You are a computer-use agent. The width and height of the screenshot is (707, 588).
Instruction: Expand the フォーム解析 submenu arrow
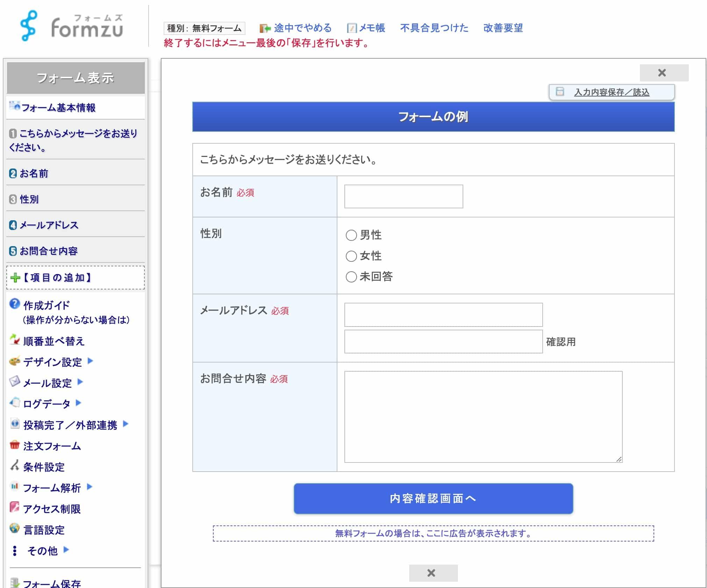(90, 487)
